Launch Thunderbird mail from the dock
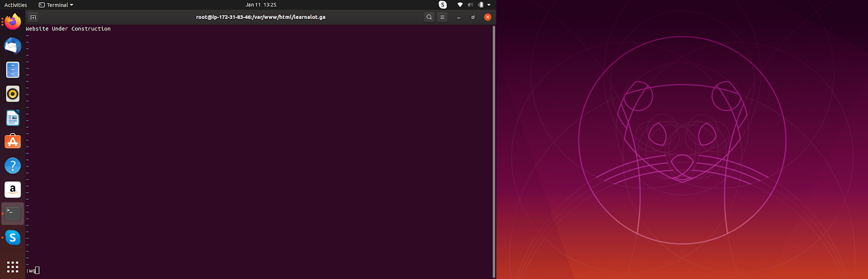The width and height of the screenshot is (868, 279). click(13, 46)
